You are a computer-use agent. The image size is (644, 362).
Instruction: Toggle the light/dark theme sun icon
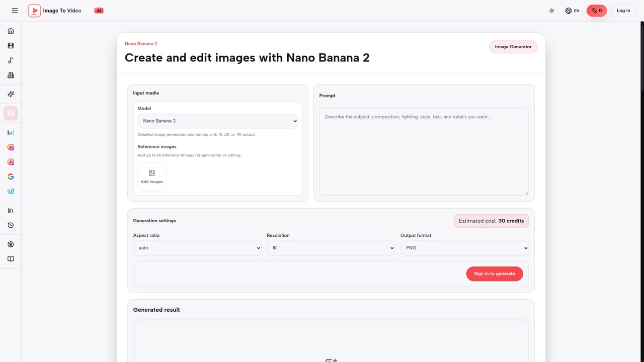[552, 11]
